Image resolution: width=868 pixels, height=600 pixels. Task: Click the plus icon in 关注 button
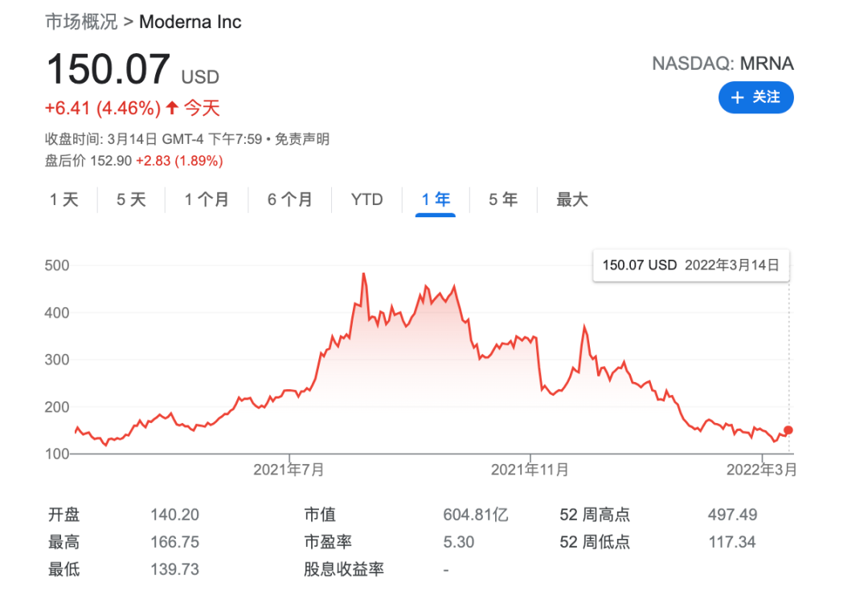point(737,98)
